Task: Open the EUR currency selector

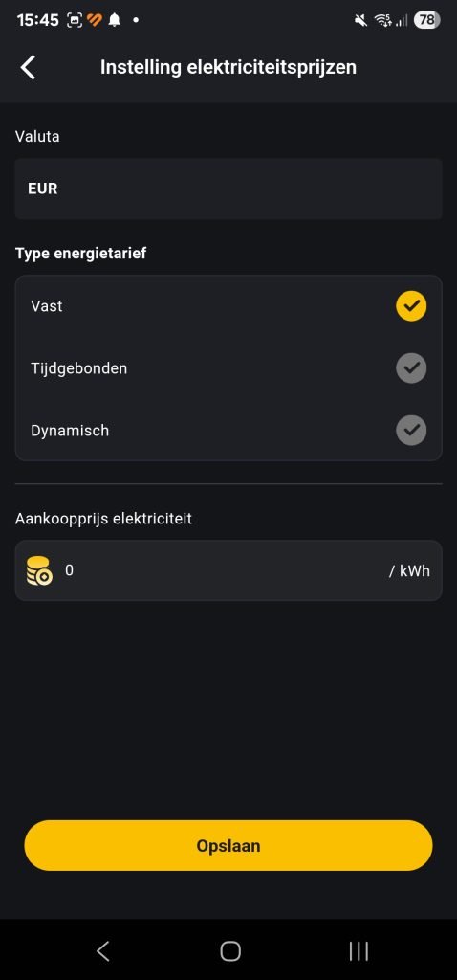Action: point(228,189)
